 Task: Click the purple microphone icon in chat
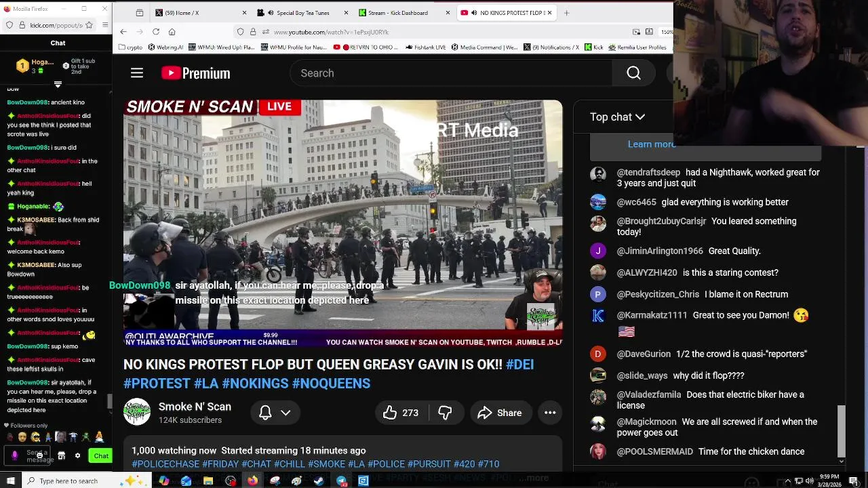tap(15, 456)
